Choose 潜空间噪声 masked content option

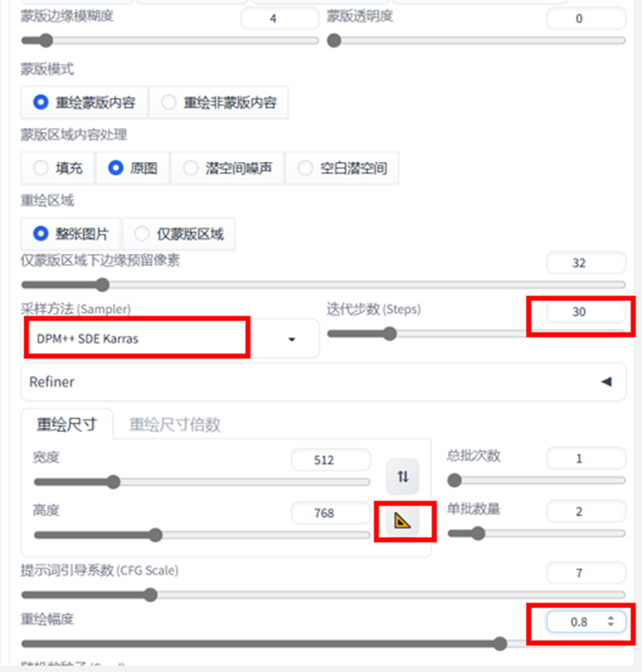click(227, 168)
